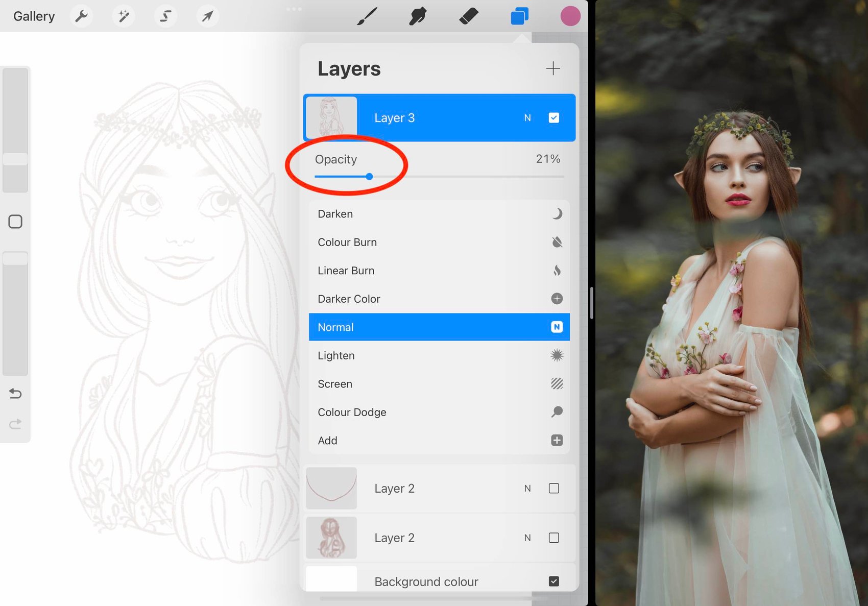The width and height of the screenshot is (868, 606).
Task: Toggle Layer 3 visibility checkbox
Action: pos(554,118)
